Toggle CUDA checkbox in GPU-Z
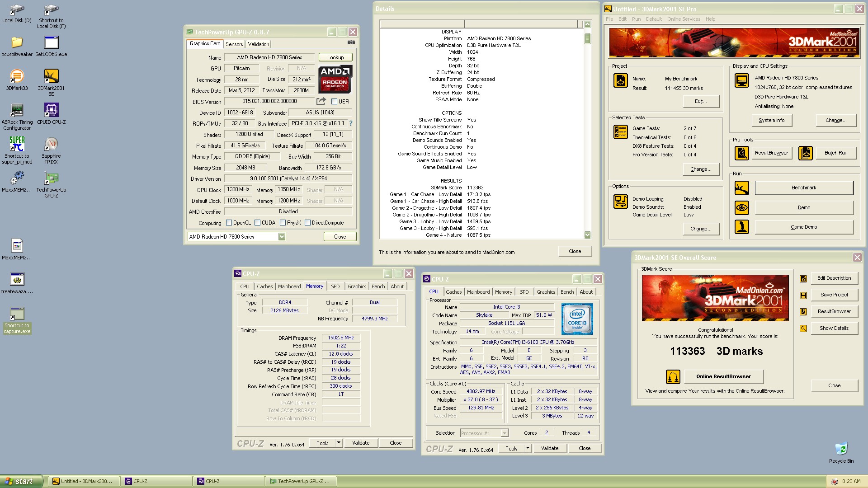This screenshot has width=868, height=488. 257,223
